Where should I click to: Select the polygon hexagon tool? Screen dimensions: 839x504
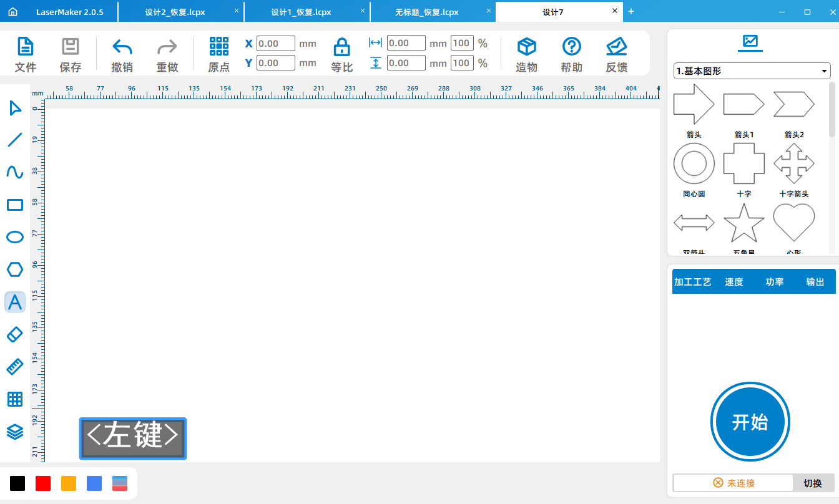click(x=15, y=269)
